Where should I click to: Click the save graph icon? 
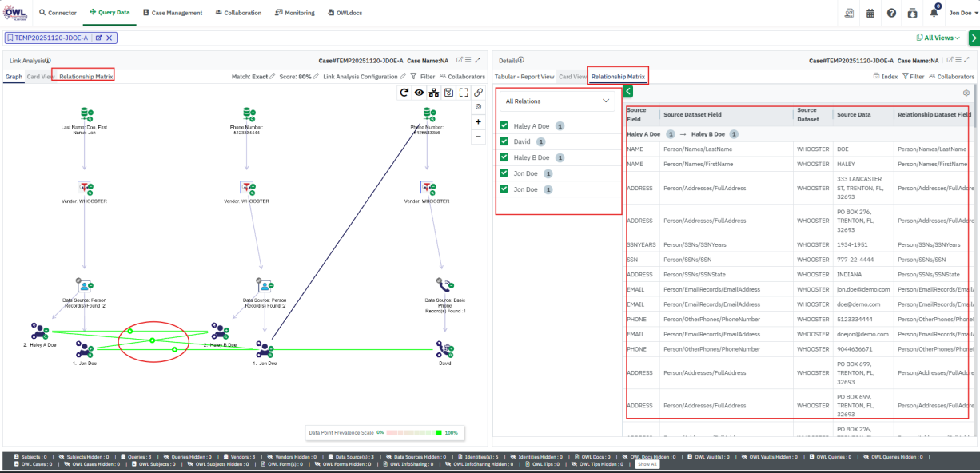(x=448, y=93)
